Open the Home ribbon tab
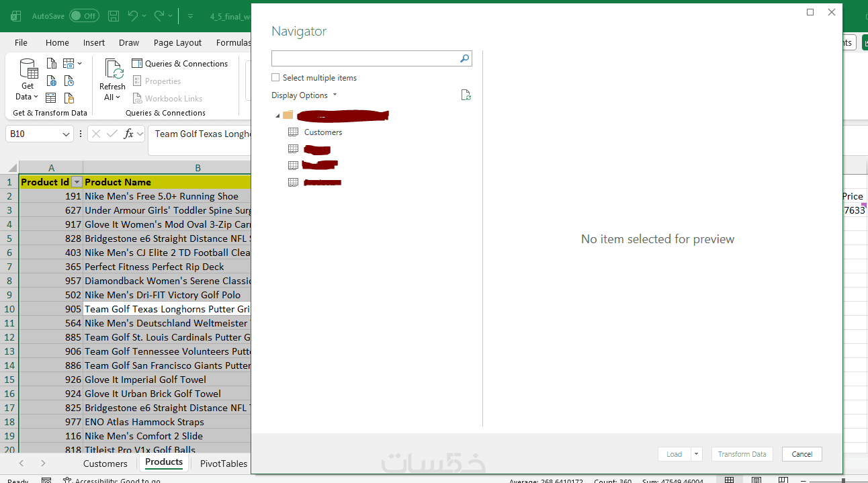 click(x=57, y=42)
